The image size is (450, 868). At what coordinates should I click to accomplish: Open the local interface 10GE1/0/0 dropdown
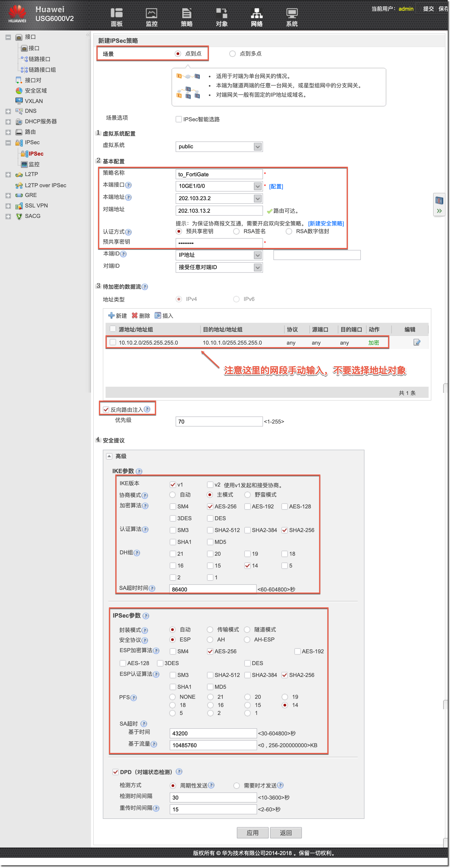tap(258, 186)
